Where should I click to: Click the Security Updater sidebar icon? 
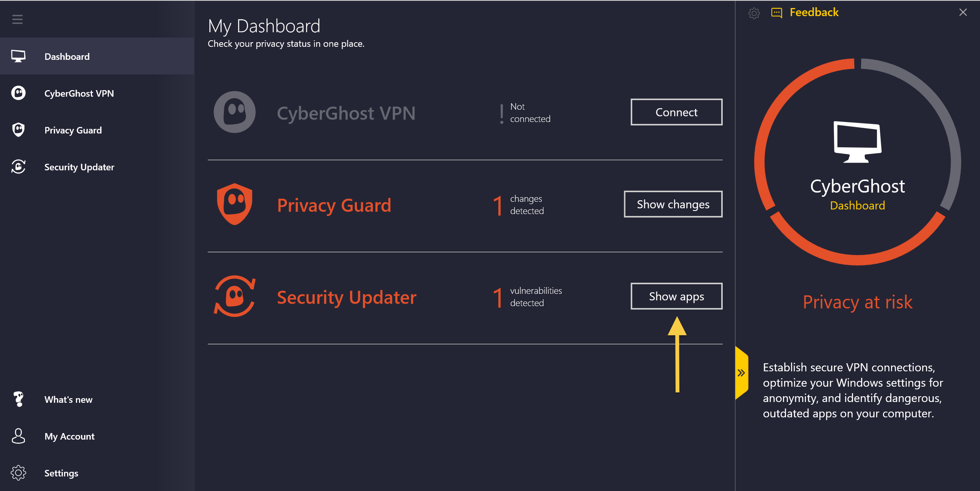(18, 167)
